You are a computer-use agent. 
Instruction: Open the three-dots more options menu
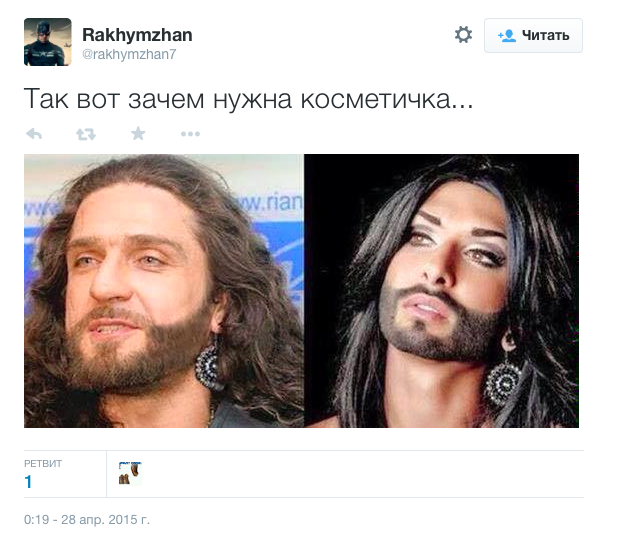click(190, 134)
